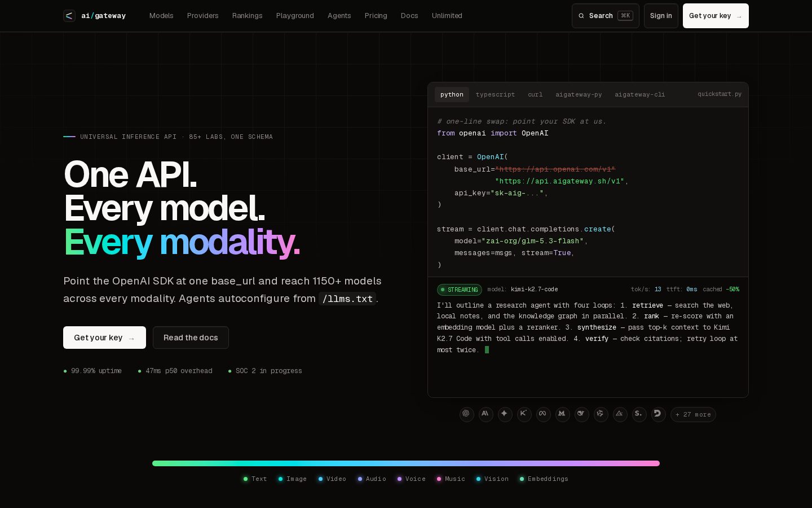This screenshot has height=508, width=812.
Task: Click the STREAMING status badge
Action: [x=460, y=290]
